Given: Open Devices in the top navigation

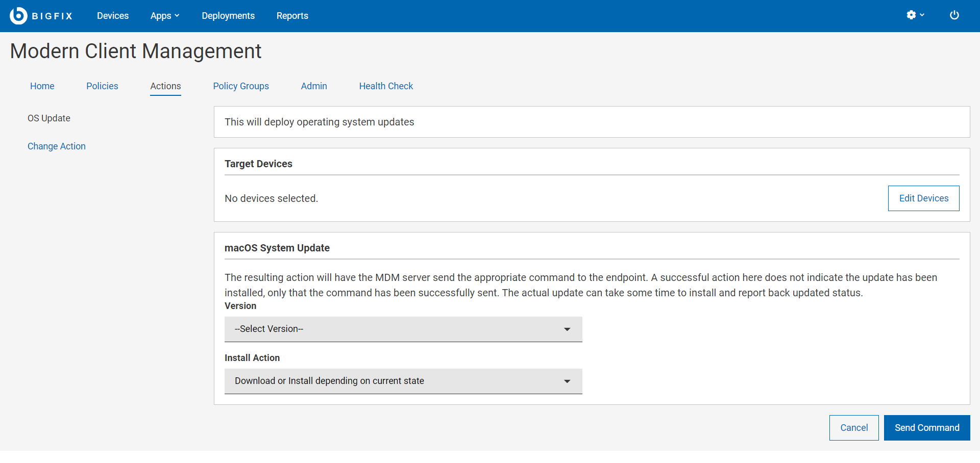Looking at the screenshot, I should click(113, 16).
